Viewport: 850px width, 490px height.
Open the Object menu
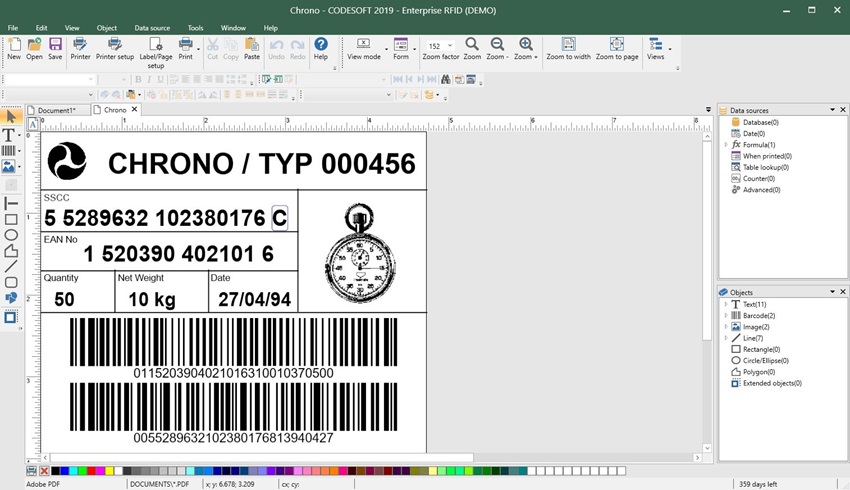(x=107, y=28)
